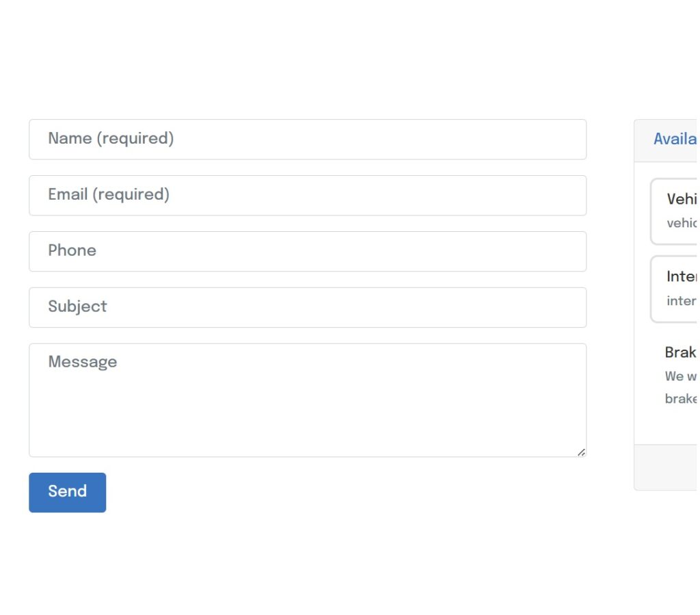Click the "Message" placeholder text
The image size is (700, 615).
tap(83, 362)
